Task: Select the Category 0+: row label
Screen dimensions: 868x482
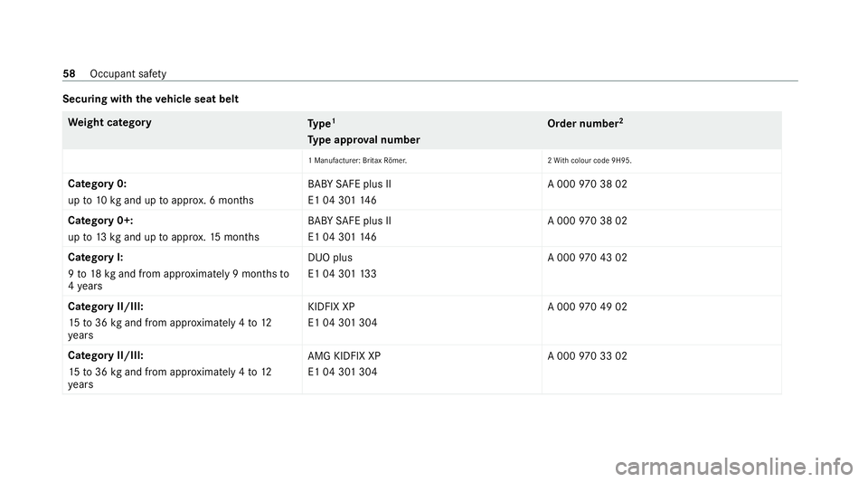Action: (x=100, y=221)
